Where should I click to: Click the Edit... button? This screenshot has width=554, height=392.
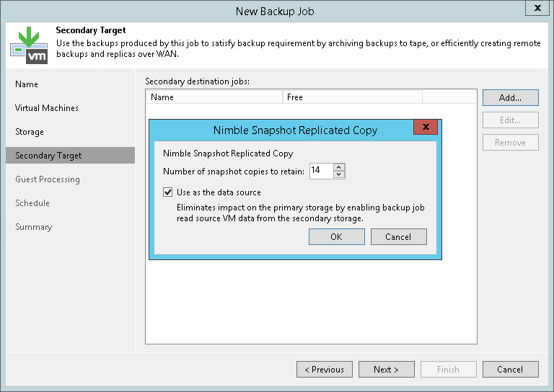[x=511, y=120]
